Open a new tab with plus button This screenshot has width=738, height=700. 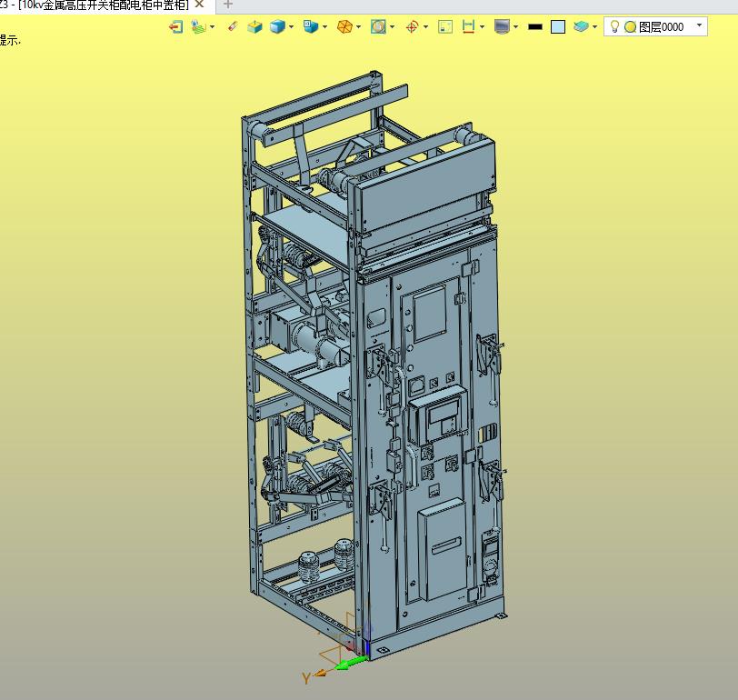(228, 5)
